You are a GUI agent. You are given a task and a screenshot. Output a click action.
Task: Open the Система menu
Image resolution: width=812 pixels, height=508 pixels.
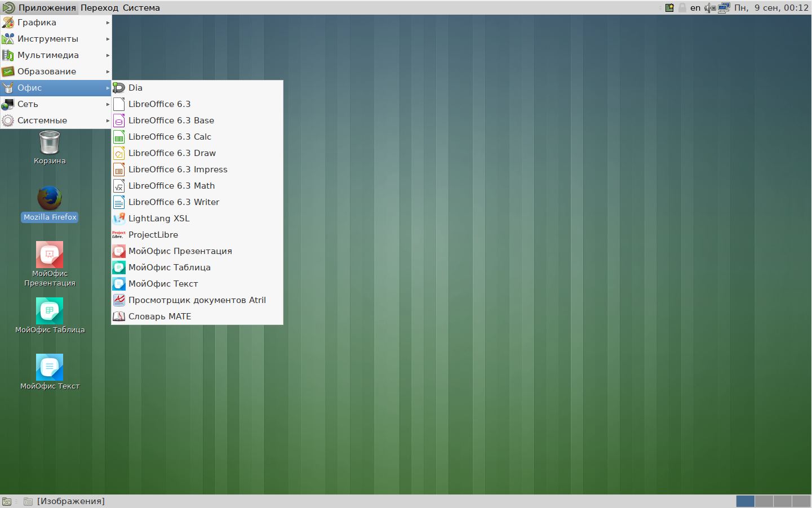[141, 7]
